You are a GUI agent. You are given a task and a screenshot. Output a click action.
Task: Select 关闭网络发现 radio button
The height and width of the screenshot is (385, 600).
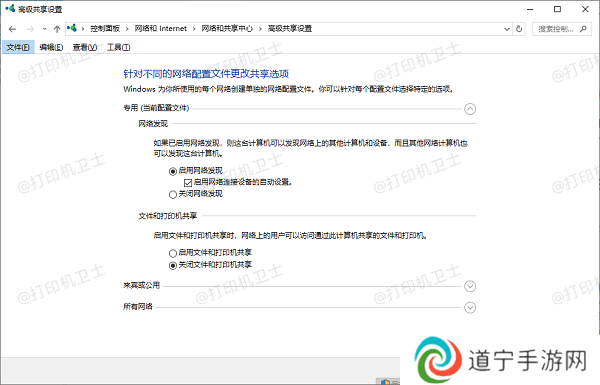(173, 194)
